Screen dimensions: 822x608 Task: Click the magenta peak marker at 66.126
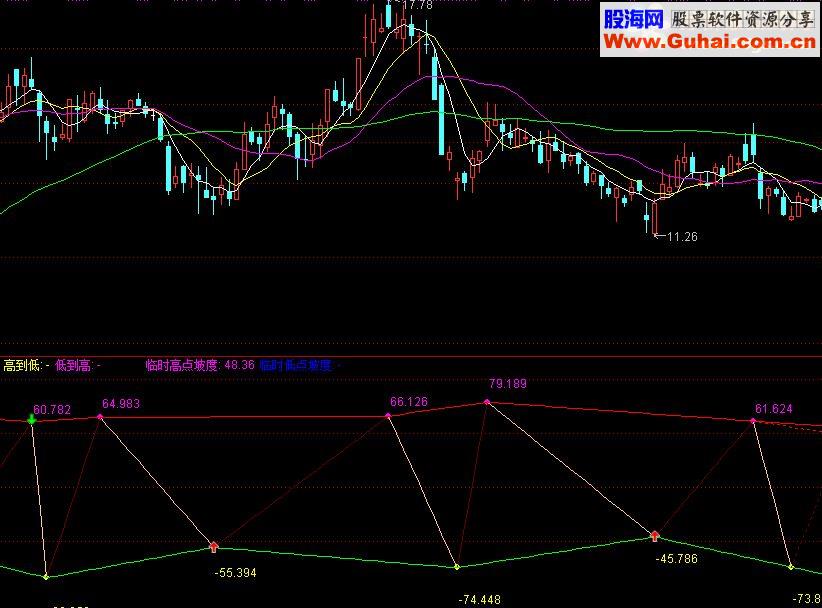(388, 416)
